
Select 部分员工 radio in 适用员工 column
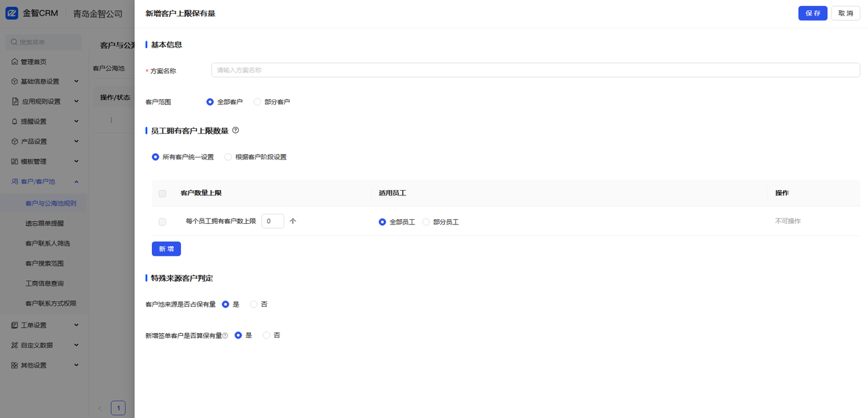[426, 222]
